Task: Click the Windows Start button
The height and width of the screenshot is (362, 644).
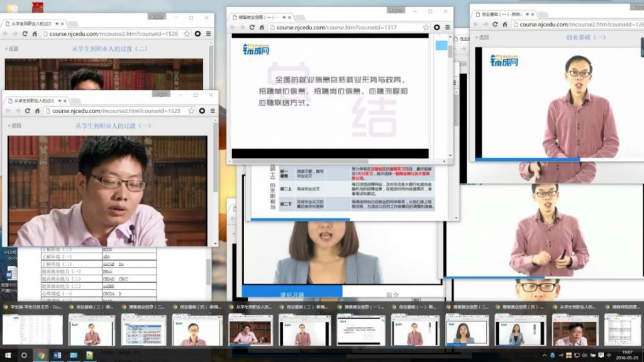Action: click(x=8, y=355)
